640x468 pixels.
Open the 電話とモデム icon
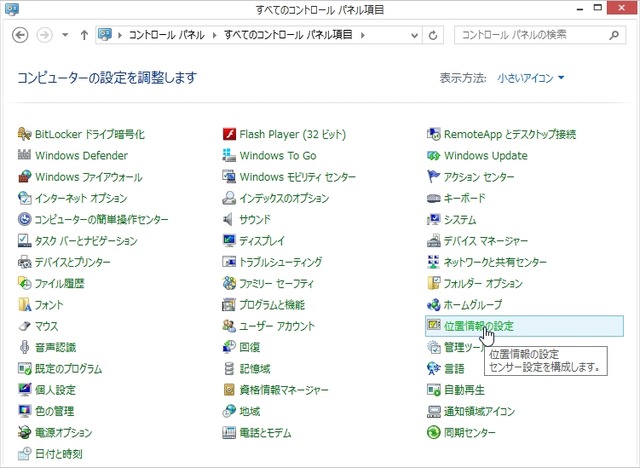tap(229, 432)
